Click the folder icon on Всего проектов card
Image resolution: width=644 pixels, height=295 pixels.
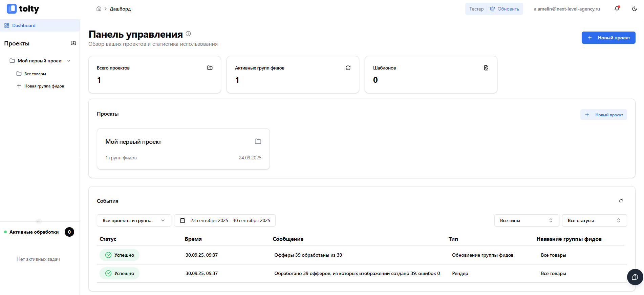click(x=210, y=68)
